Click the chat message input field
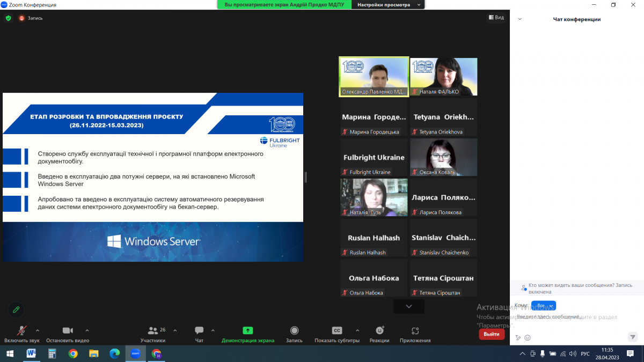This screenshot has width=644, height=362. click(x=569, y=317)
